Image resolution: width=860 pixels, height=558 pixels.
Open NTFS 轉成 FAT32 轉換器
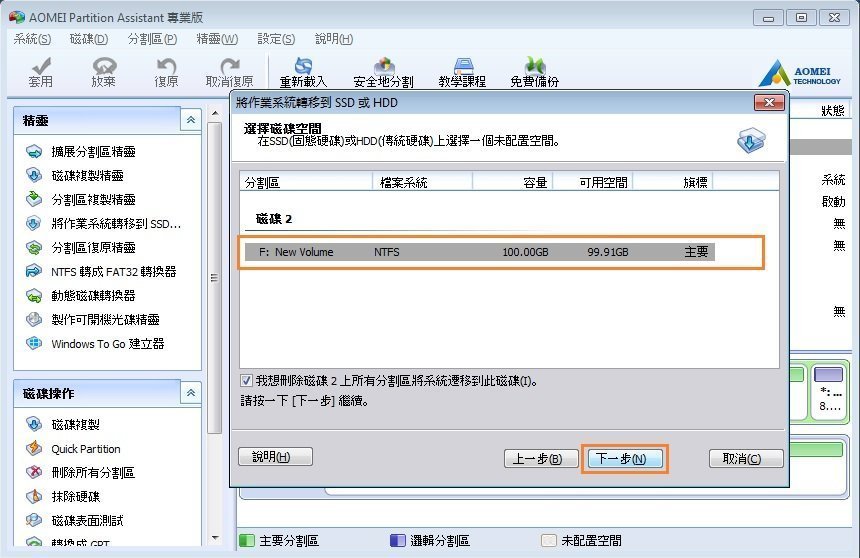pos(114,272)
